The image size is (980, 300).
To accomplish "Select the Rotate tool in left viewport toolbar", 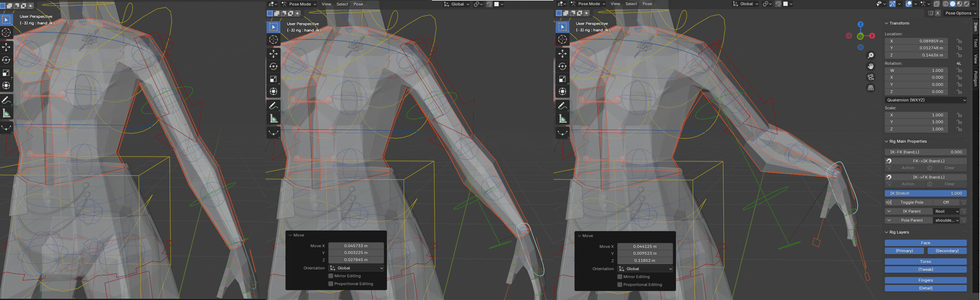I will click(x=6, y=60).
